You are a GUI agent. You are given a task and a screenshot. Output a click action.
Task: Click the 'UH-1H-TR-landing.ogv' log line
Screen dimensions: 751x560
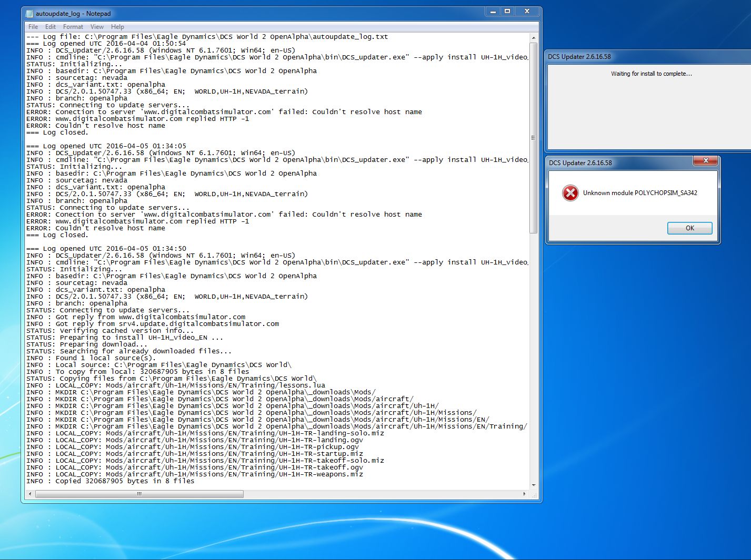tap(195, 440)
